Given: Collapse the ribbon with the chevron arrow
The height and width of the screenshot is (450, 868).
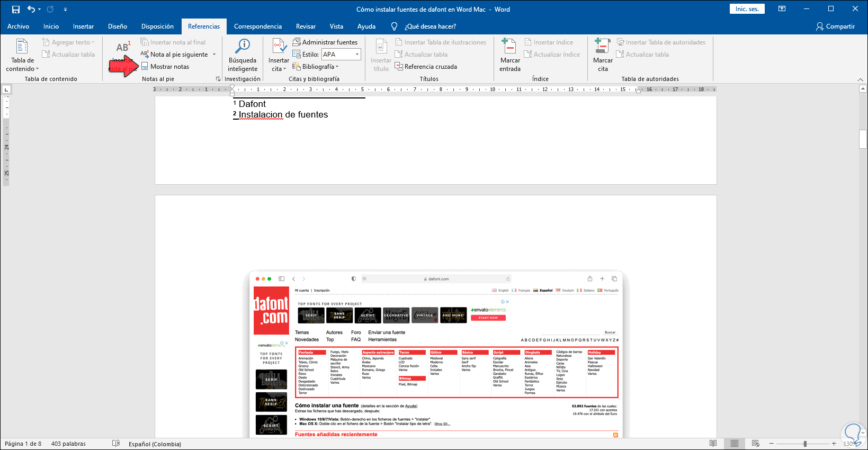Looking at the screenshot, I should click(x=860, y=79).
